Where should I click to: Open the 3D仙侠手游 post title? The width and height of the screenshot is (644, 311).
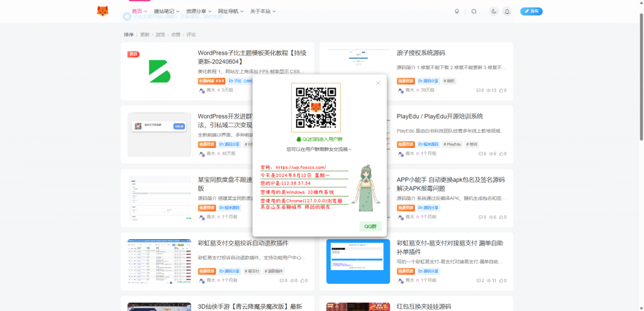(250, 307)
